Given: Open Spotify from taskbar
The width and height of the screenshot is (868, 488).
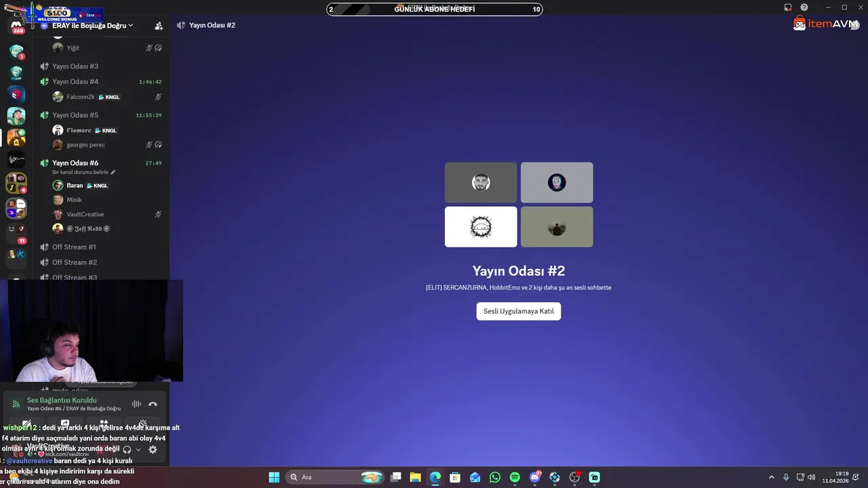Looking at the screenshot, I should [x=515, y=477].
